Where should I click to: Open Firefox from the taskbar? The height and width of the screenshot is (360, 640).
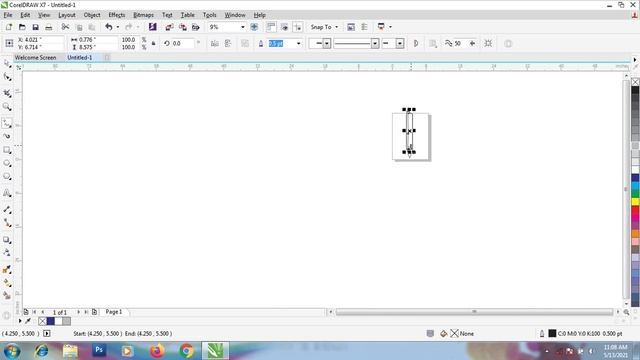pyautogui.click(x=157, y=350)
